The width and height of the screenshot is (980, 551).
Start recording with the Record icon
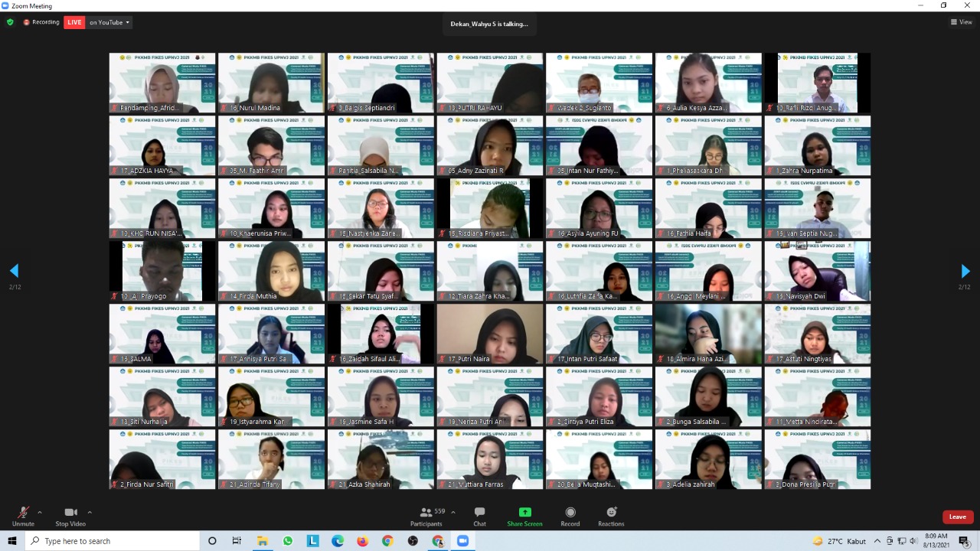(570, 515)
